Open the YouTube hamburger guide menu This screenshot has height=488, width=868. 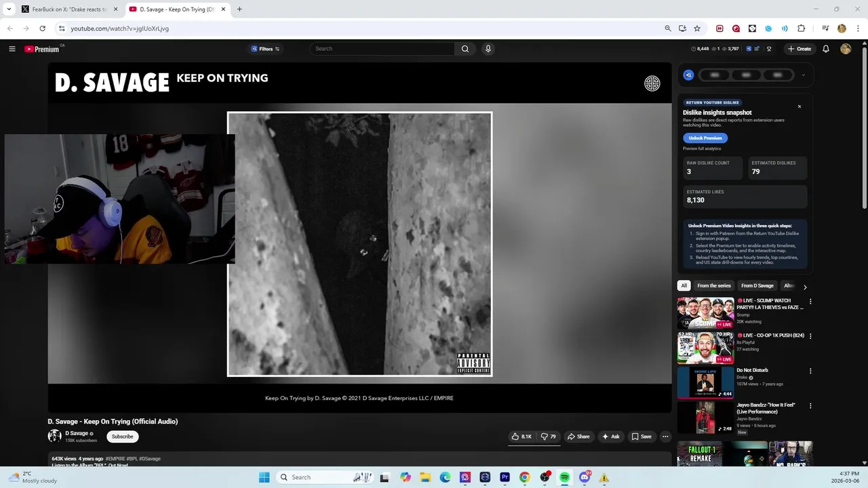[x=12, y=49]
